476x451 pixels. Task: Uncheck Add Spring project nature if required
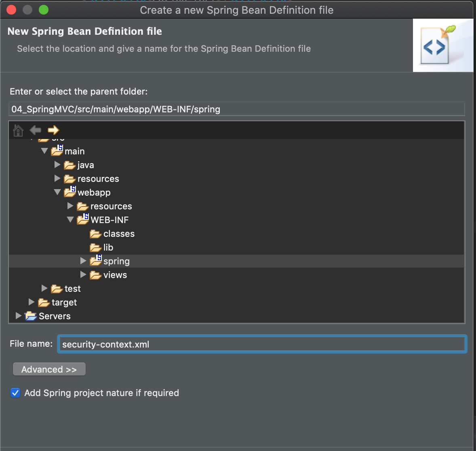[15, 393]
